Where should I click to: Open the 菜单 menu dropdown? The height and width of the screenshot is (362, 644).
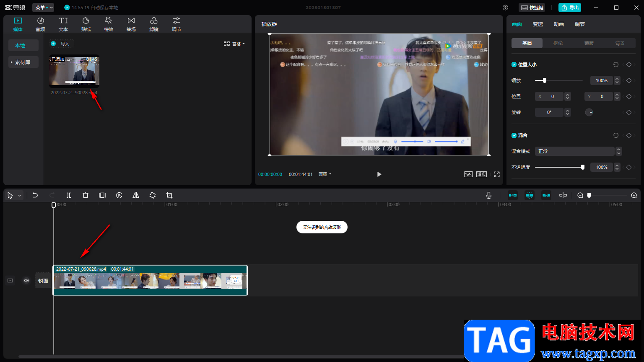43,8
